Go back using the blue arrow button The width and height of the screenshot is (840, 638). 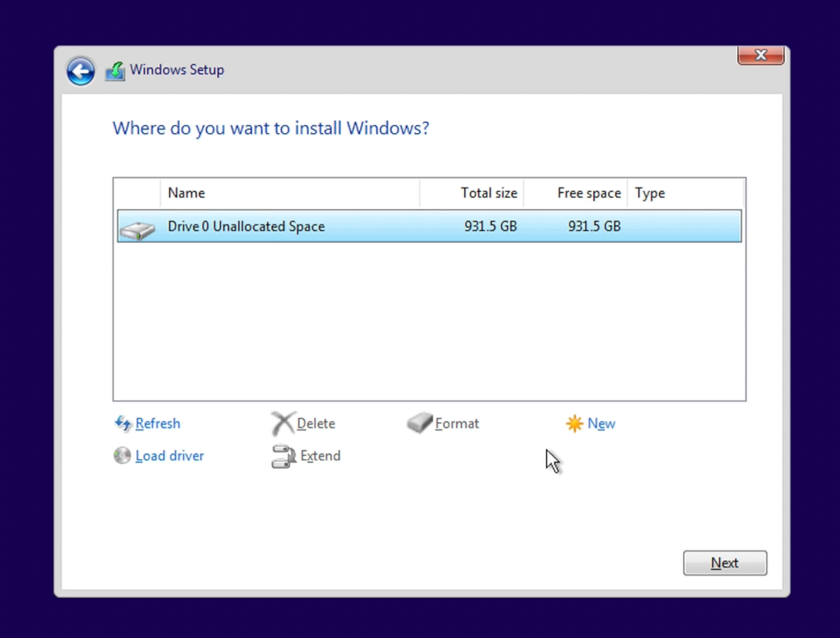click(x=80, y=71)
